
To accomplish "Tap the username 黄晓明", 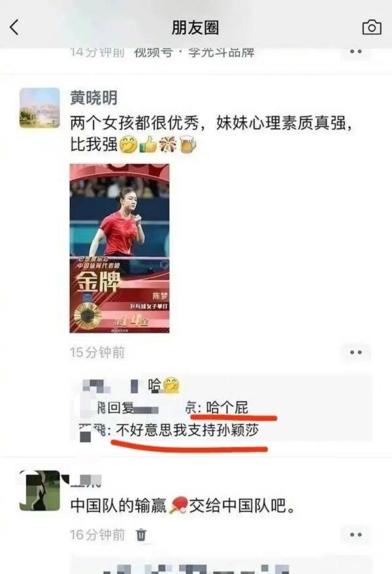I will point(94,98).
